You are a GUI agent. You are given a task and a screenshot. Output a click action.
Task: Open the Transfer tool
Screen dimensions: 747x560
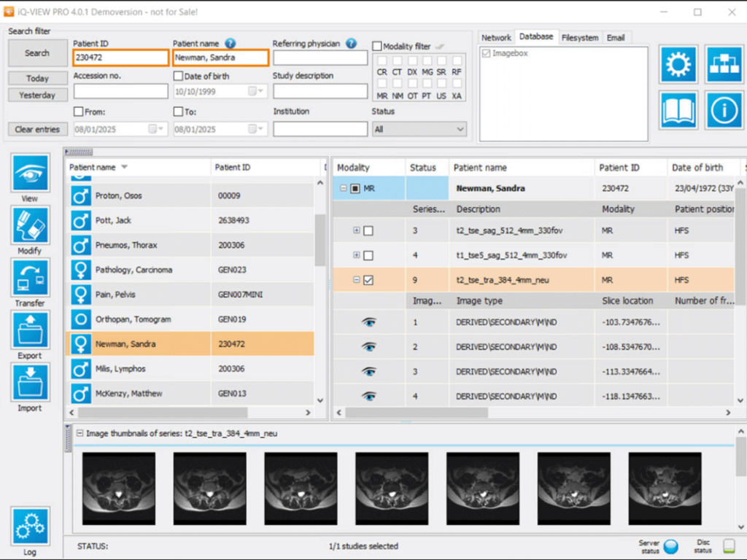coord(30,278)
